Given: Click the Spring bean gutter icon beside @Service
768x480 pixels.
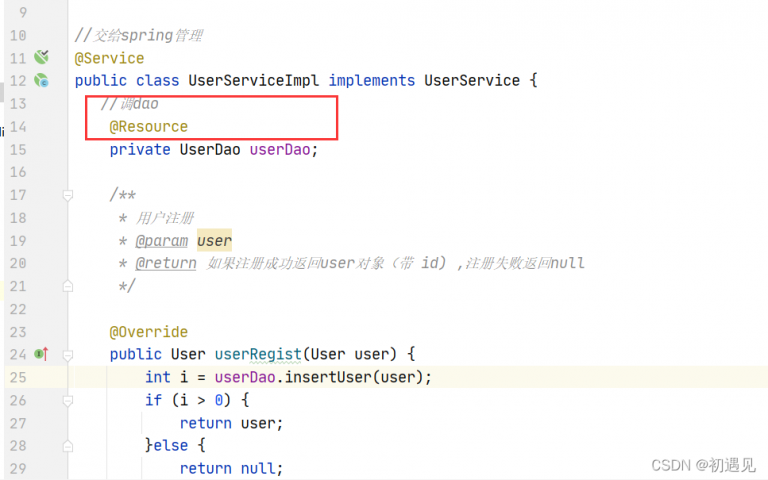Looking at the screenshot, I should 42,58.
